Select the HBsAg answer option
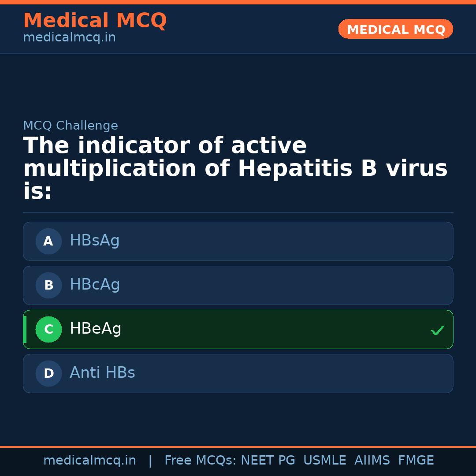 pos(95,241)
